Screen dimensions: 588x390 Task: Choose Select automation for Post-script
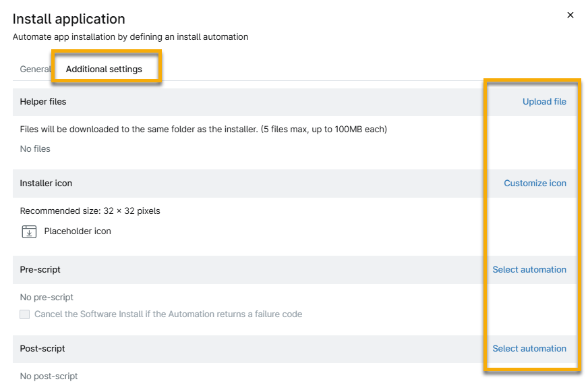tap(529, 348)
